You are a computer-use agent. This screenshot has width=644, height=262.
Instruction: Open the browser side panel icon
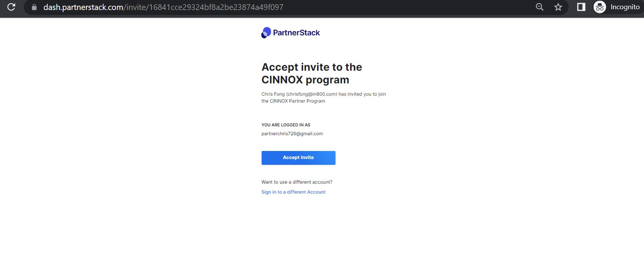(581, 7)
